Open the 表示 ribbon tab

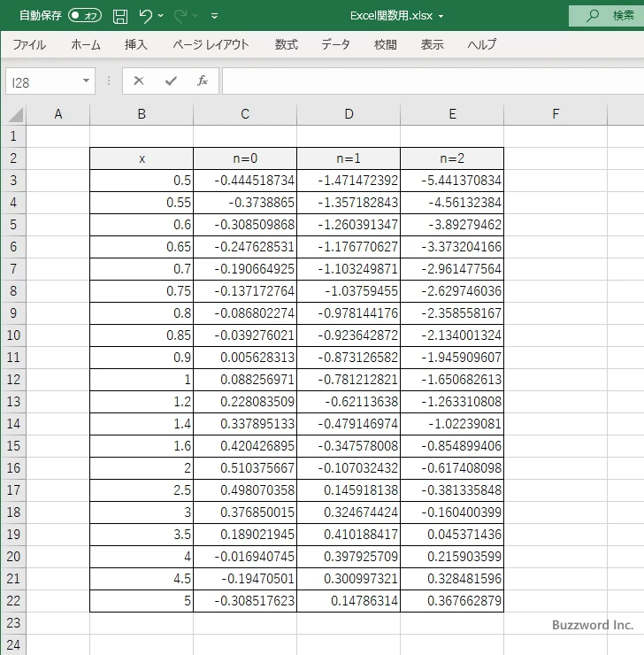click(x=432, y=44)
